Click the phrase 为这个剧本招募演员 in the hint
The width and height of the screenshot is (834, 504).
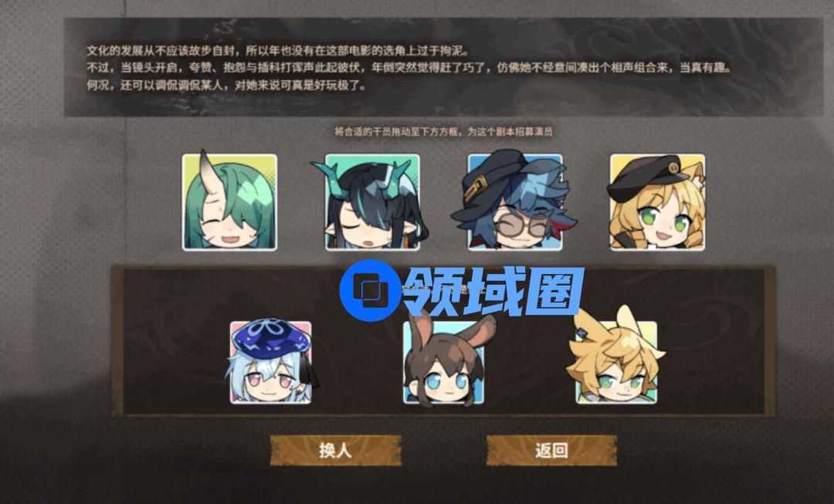510,131
